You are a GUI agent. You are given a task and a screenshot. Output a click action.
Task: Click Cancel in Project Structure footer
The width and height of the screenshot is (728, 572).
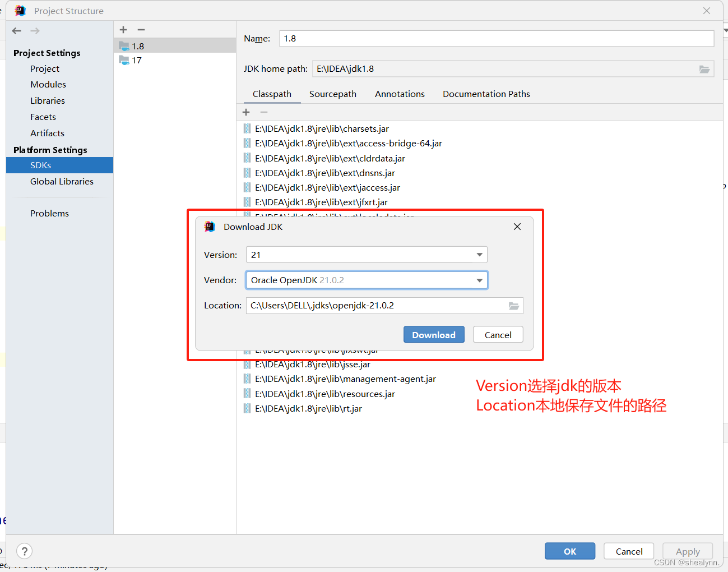click(629, 551)
